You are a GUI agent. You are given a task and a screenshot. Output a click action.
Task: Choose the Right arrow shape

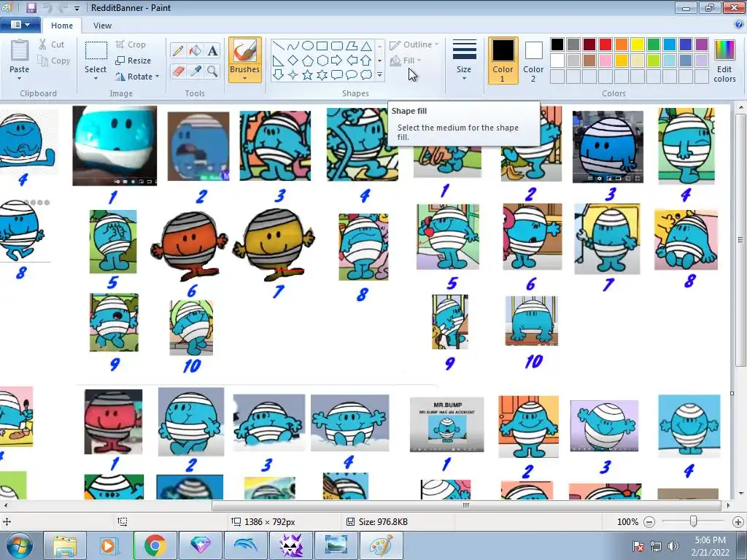(337, 61)
